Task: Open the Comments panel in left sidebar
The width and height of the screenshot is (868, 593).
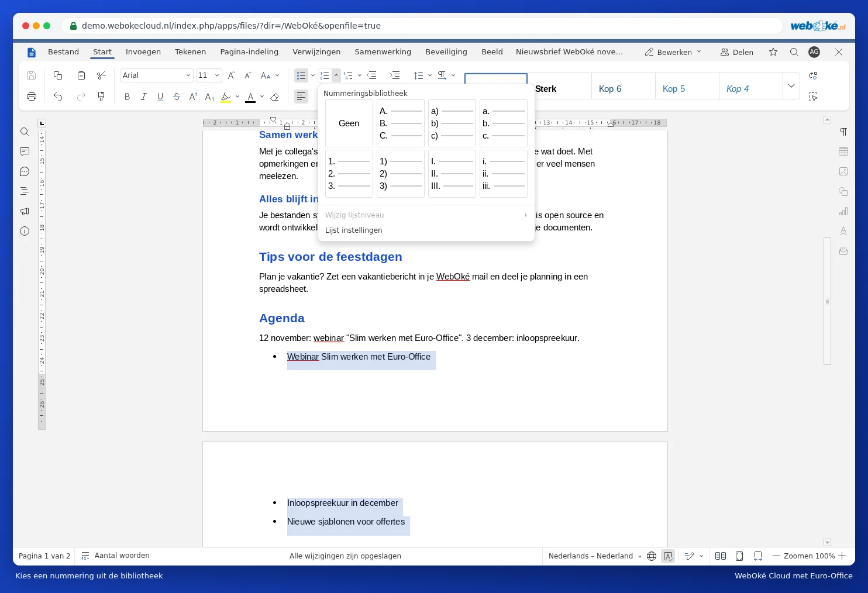Action: point(25,151)
